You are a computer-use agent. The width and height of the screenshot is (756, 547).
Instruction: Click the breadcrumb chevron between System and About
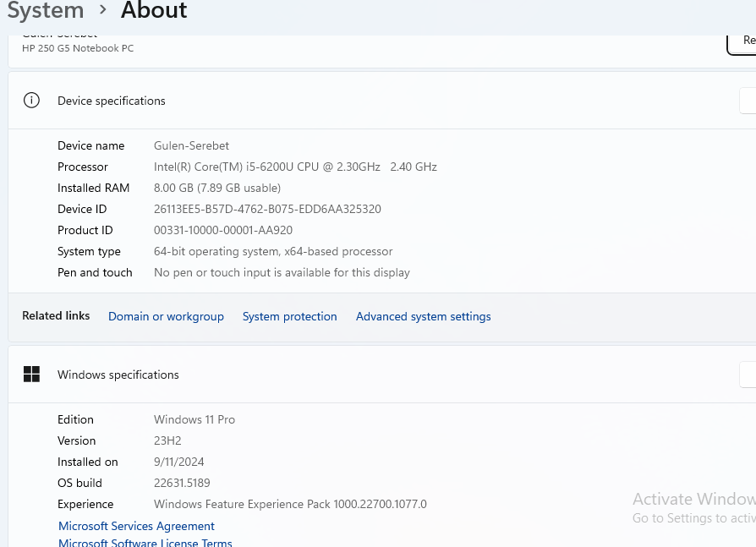pyautogui.click(x=102, y=10)
